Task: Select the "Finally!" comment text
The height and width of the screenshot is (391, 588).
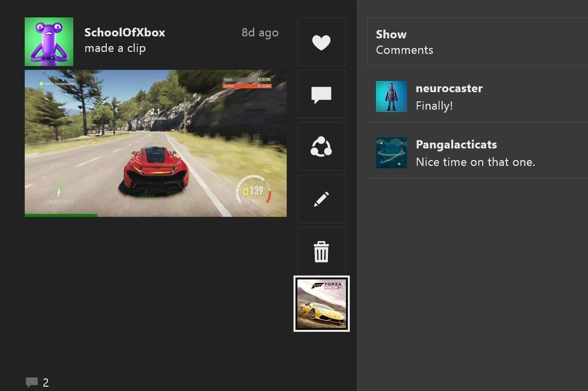Action: [434, 106]
